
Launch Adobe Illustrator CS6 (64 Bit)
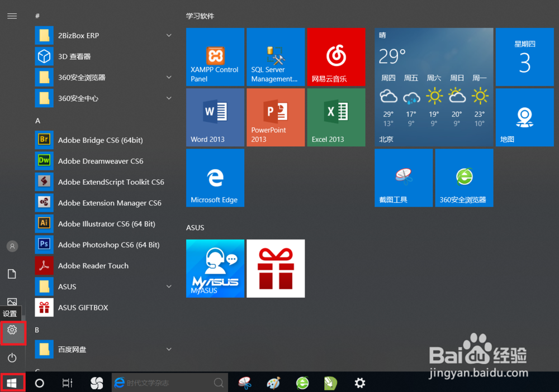pos(105,223)
